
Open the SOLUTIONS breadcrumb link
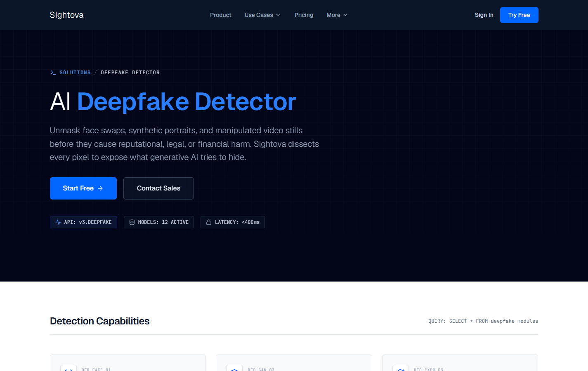tap(75, 73)
